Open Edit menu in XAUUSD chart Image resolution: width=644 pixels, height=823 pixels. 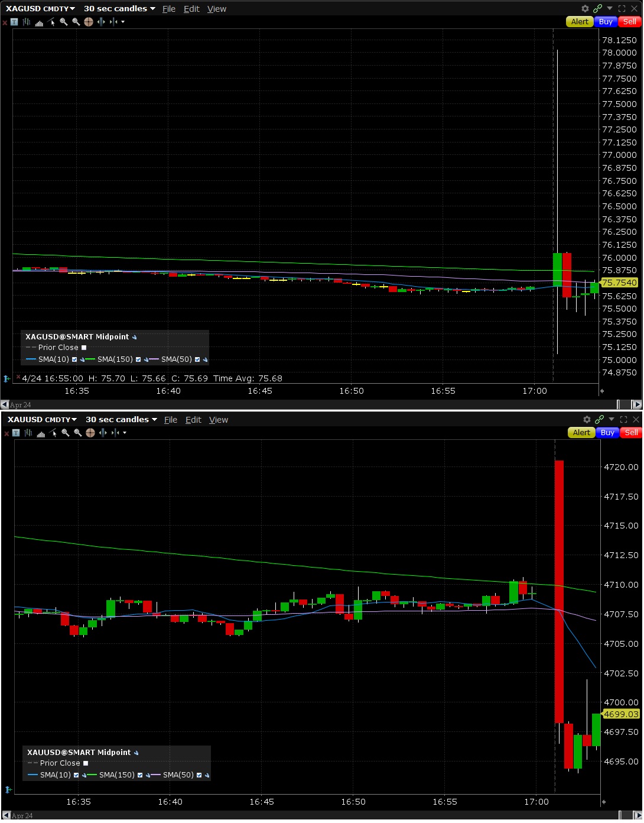[193, 420]
